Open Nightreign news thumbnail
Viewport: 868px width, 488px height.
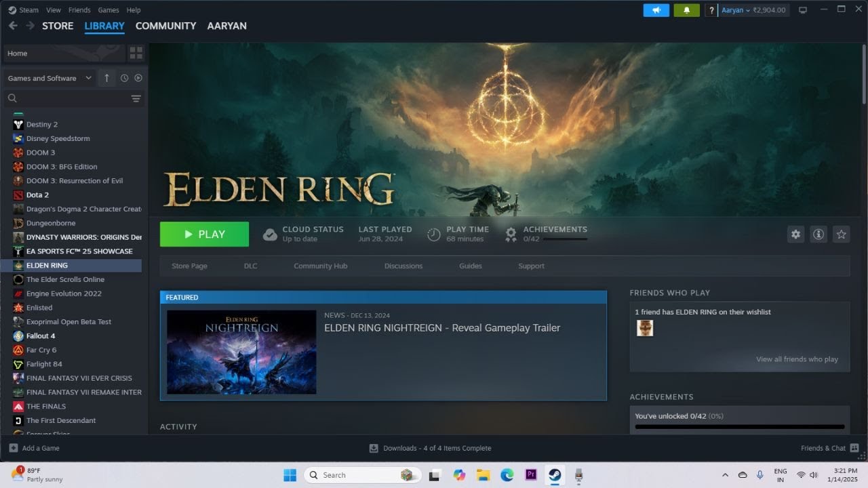(241, 352)
